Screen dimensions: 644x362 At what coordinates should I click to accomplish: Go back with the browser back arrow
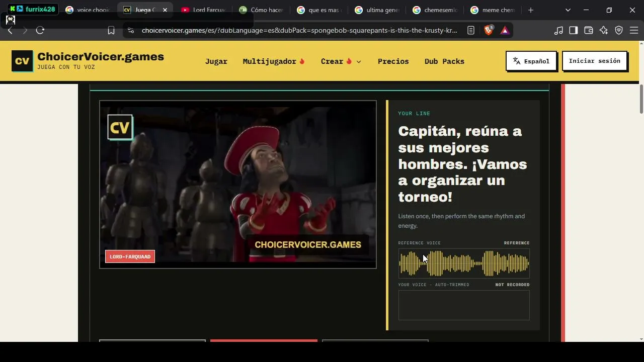pyautogui.click(x=10, y=30)
